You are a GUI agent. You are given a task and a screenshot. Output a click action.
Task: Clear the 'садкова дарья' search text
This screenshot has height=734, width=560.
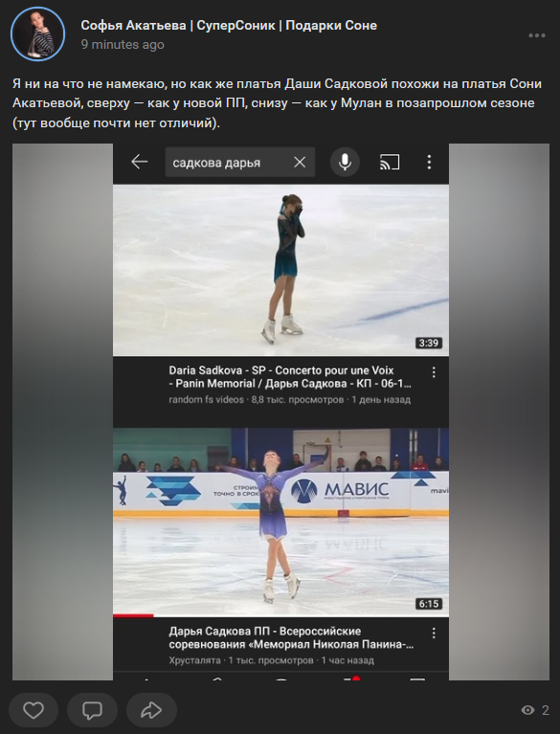[x=300, y=163]
